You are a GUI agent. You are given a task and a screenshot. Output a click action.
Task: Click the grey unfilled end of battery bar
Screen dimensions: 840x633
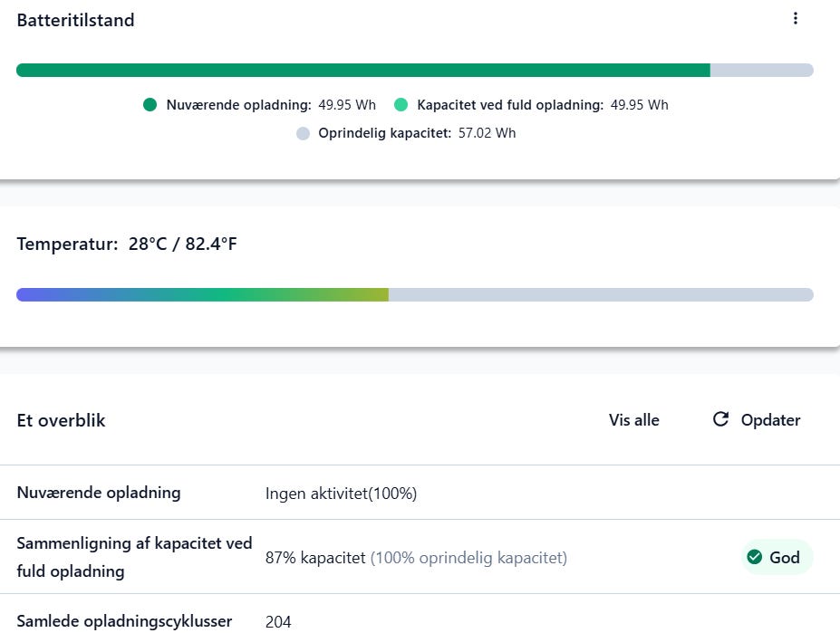761,71
